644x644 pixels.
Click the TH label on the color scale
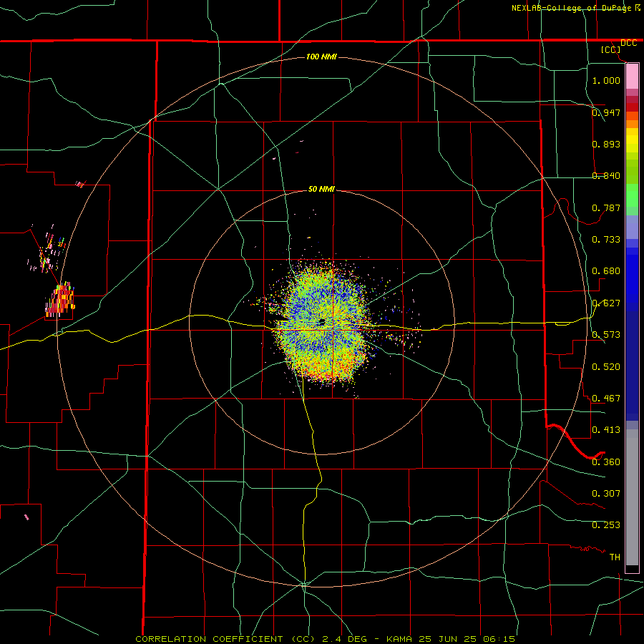click(x=615, y=557)
